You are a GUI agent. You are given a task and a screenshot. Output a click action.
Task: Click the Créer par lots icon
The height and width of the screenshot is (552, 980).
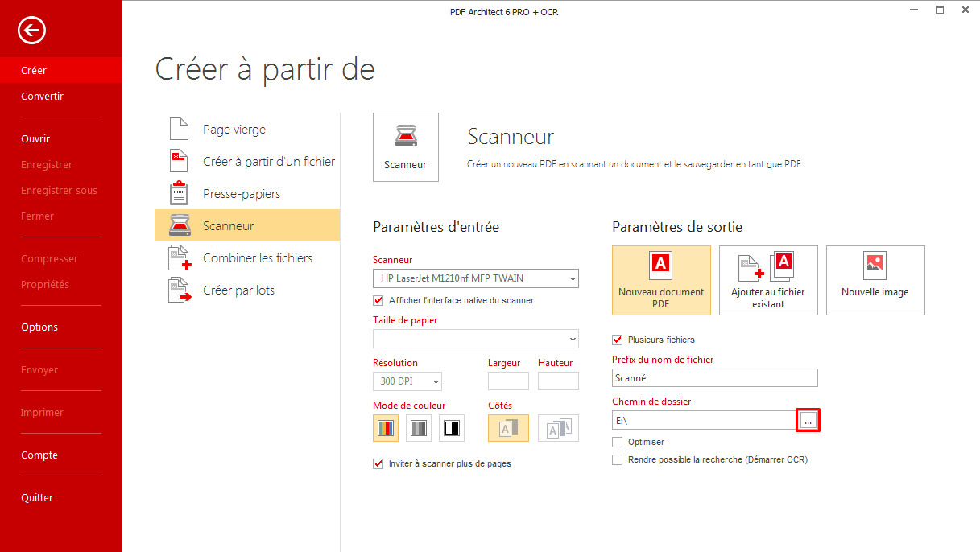(180, 290)
